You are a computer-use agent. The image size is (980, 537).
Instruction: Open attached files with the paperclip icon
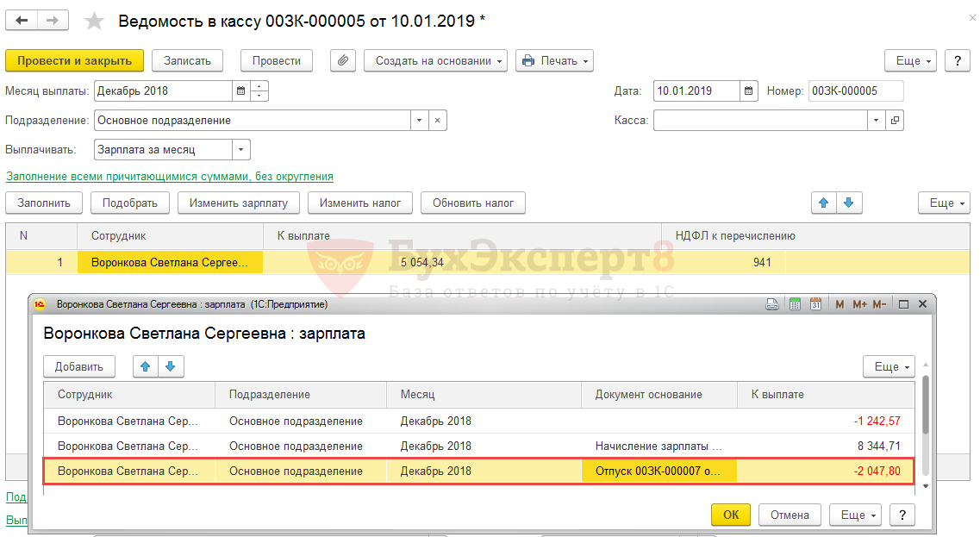click(342, 60)
